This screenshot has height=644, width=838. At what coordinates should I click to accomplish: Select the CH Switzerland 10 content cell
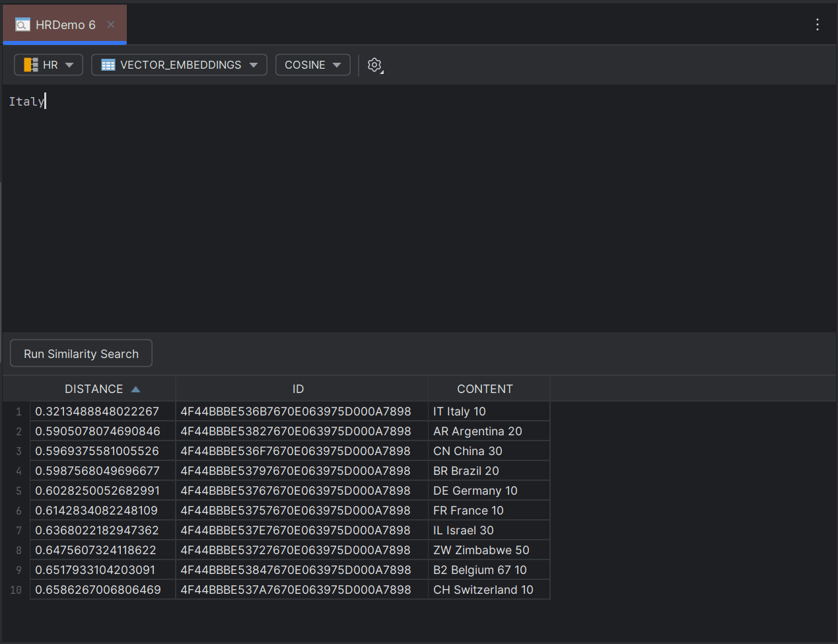click(489, 590)
